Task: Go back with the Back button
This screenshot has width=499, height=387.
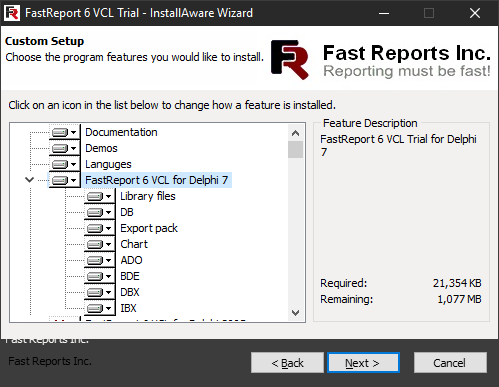Action: coord(287,363)
